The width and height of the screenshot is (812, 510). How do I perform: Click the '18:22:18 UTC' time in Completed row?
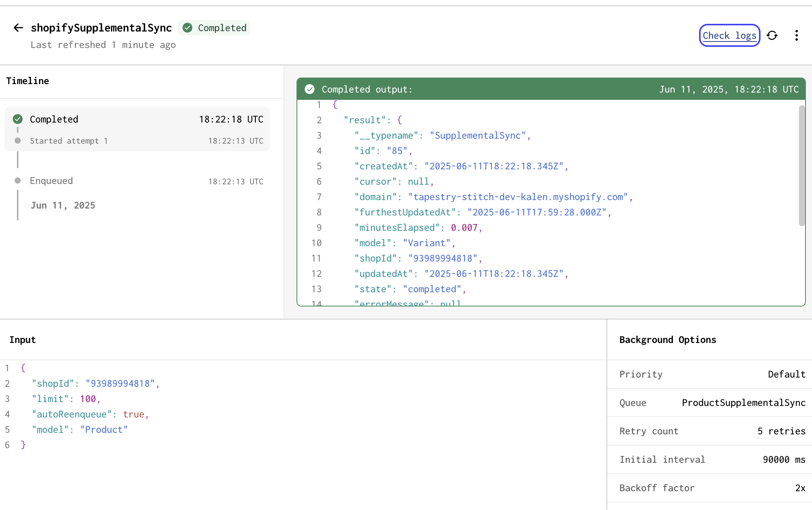pos(231,119)
